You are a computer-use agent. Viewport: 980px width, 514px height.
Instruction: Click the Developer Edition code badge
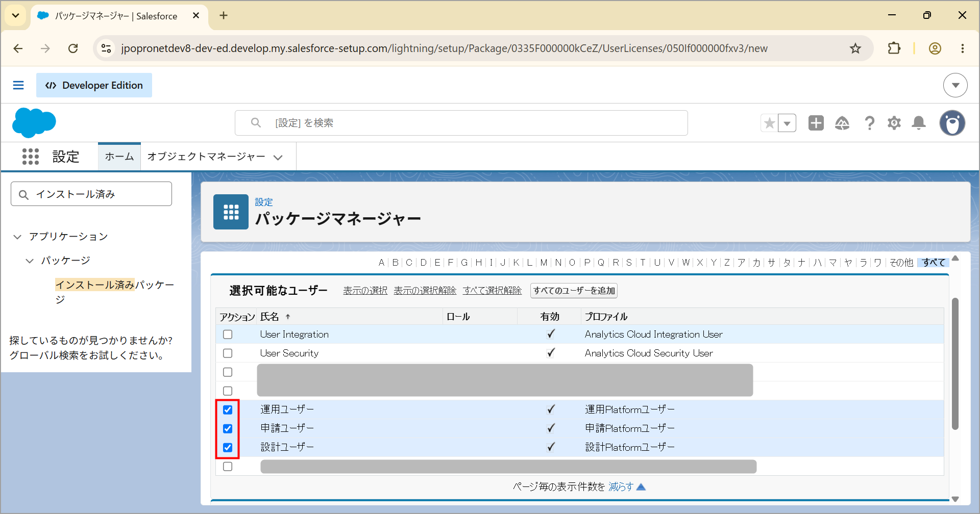coord(94,85)
